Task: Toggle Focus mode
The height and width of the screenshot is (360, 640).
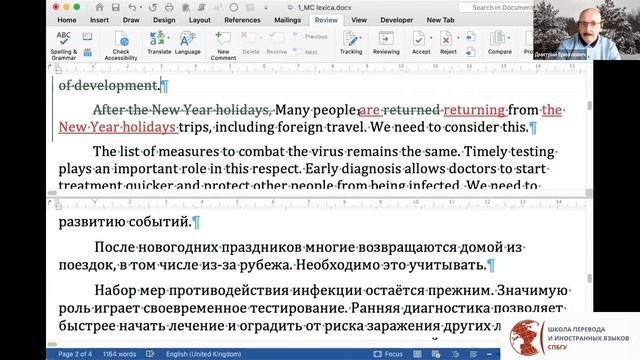Action: coord(388,354)
